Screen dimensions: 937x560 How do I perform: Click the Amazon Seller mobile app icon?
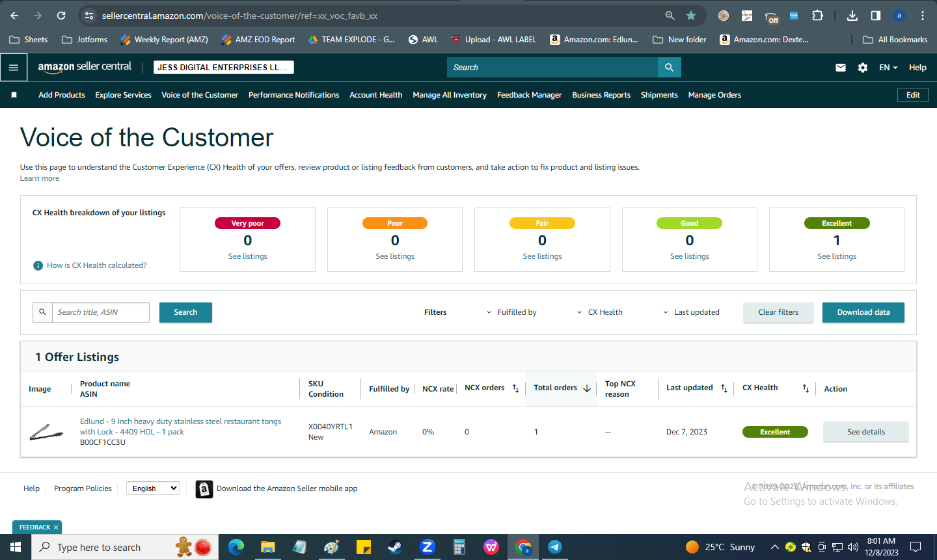coord(204,489)
